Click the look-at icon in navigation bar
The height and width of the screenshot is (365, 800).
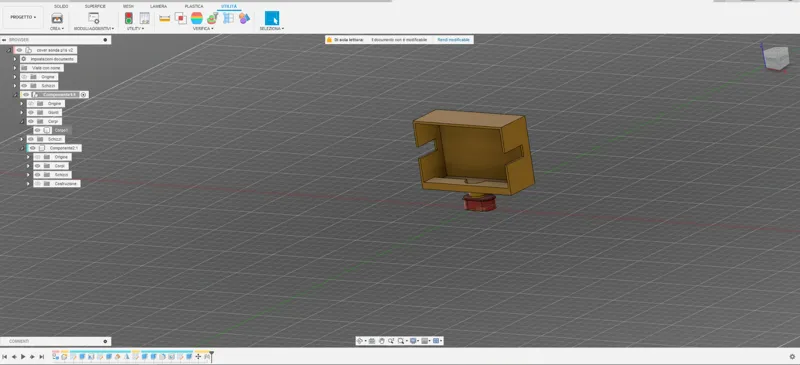click(372, 341)
